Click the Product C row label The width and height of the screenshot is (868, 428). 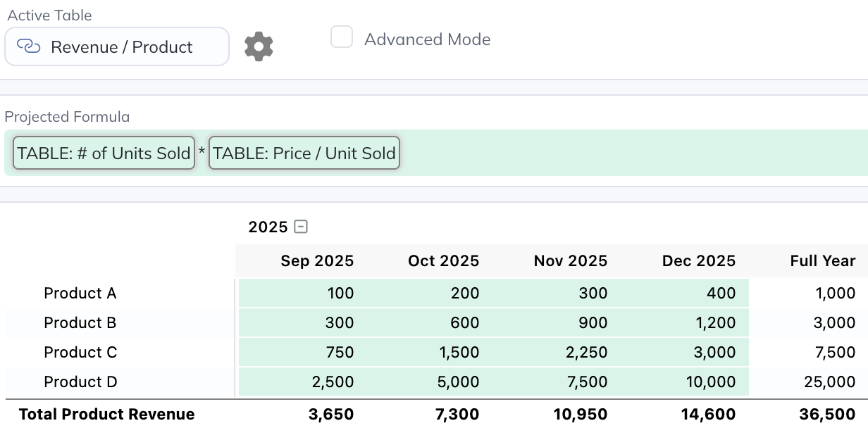pos(80,353)
